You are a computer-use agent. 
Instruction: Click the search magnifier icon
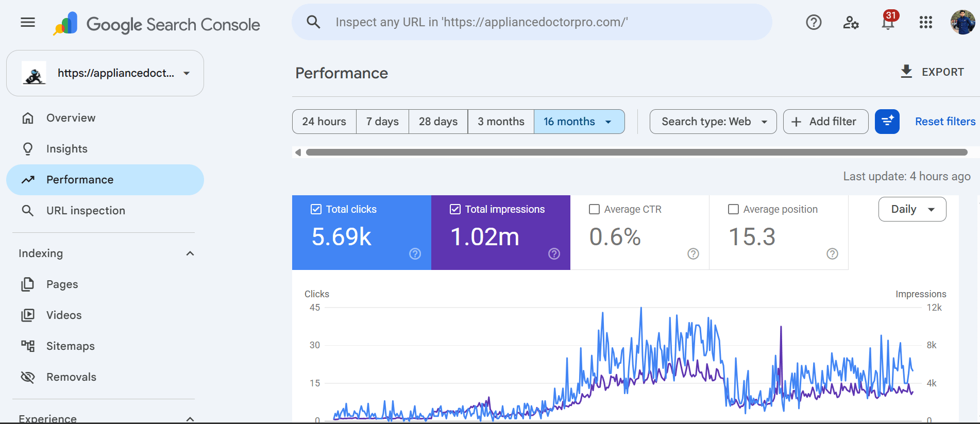click(x=313, y=22)
